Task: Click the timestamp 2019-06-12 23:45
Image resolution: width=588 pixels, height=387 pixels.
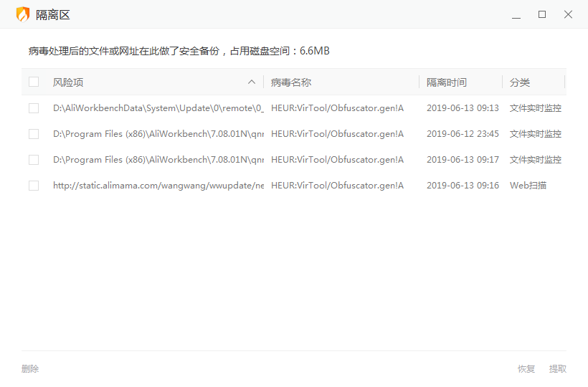Action: click(463, 134)
